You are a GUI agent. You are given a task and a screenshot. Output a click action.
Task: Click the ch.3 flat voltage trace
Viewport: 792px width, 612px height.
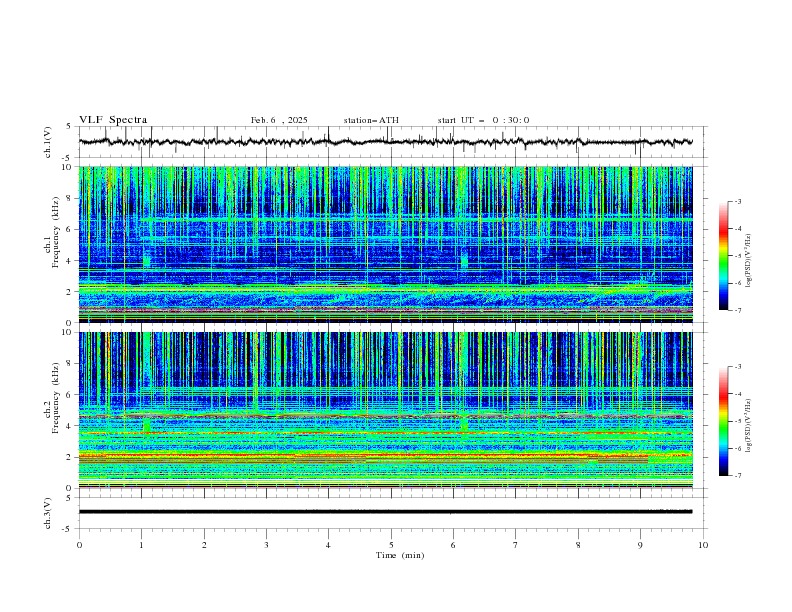click(x=385, y=512)
